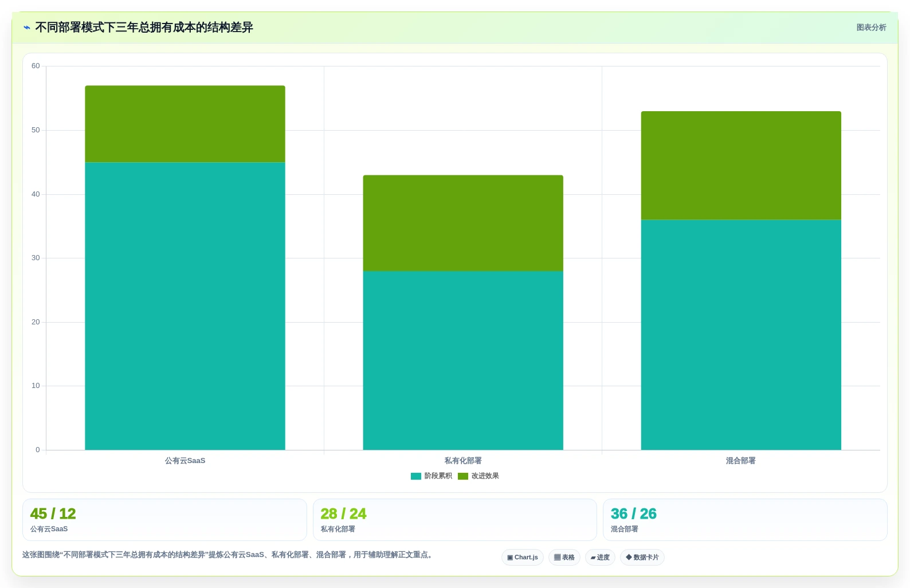
Task: Open the 28 / 24 私有化部署 data card
Action: coord(455,520)
